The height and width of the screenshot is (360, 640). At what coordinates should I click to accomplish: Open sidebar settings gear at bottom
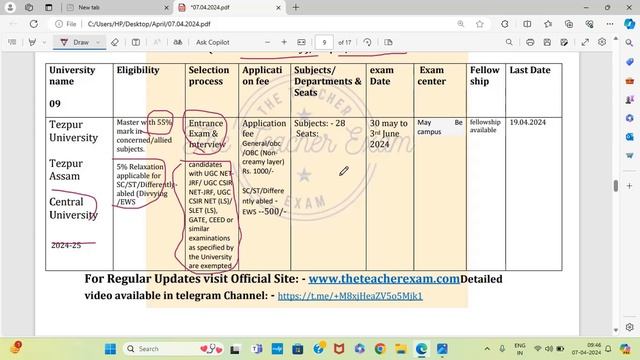click(629, 327)
